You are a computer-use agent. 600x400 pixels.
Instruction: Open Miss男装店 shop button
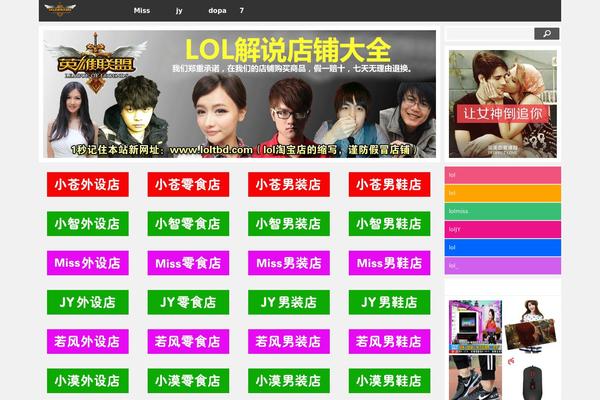289,263
